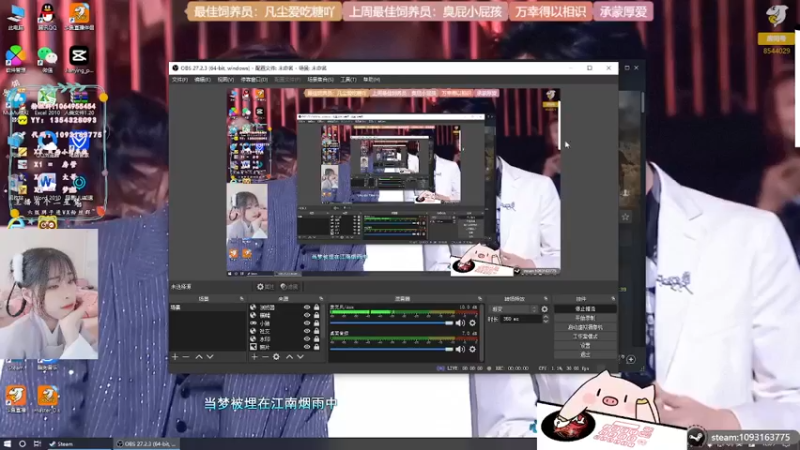
Task: Pop out the Scenes dock panel
Action: [242, 298]
